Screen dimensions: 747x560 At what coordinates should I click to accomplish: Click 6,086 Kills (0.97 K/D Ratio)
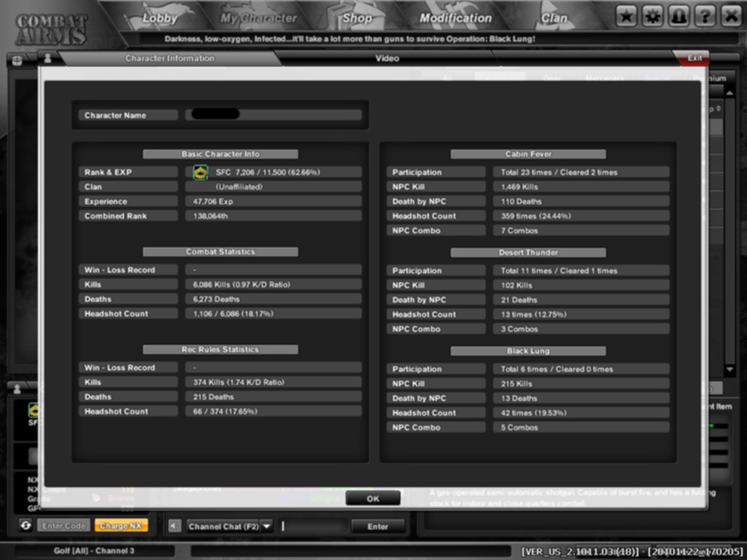[241, 284]
